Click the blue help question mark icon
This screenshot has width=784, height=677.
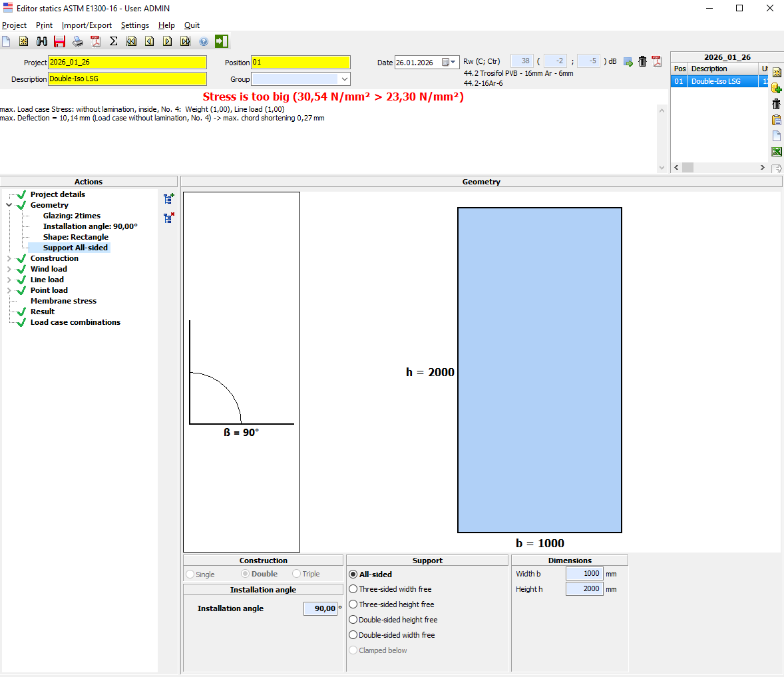point(204,41)
